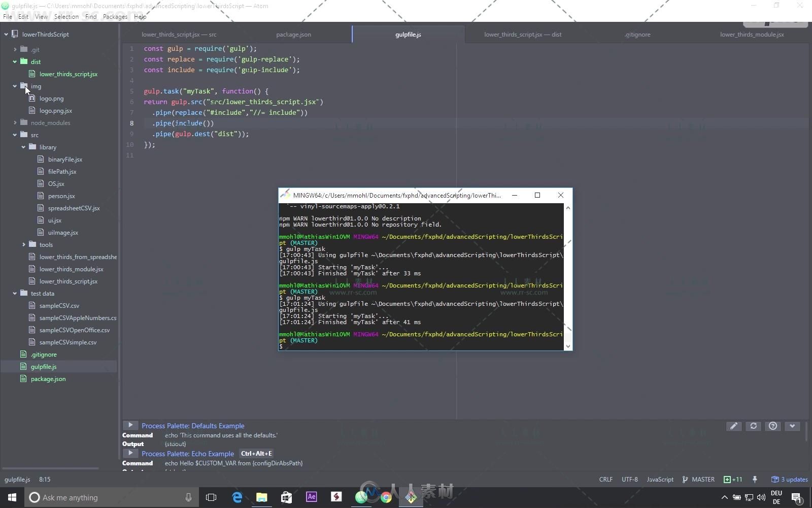Open the Help menu
The image size is (812, 508).
point(140,17)
